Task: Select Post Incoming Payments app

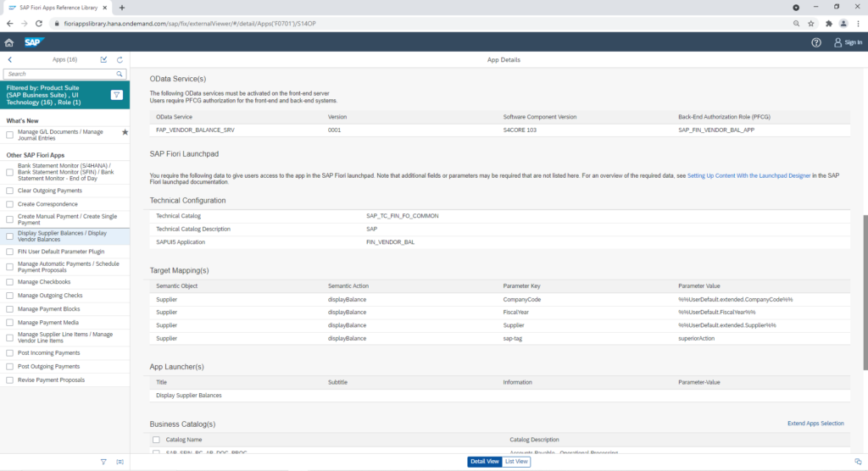Action: coord(48,353)
